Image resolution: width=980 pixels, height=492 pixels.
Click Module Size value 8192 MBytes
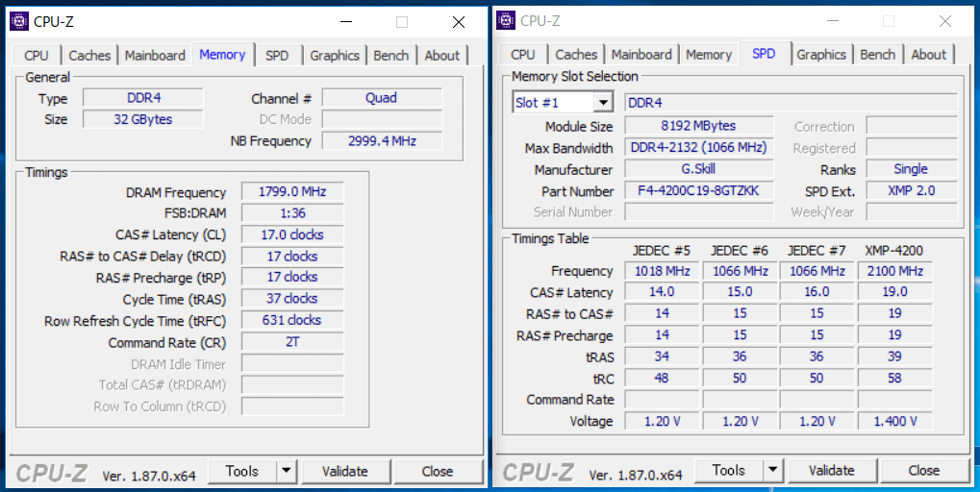coord(699,126)
